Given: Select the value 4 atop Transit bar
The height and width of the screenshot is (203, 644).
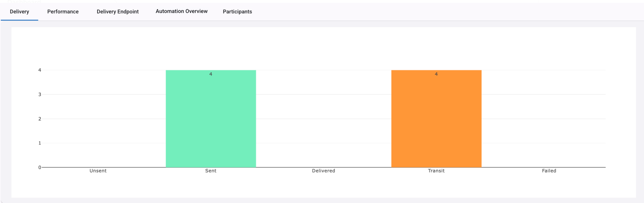Looking at the screenshot, I should [436, 74].
